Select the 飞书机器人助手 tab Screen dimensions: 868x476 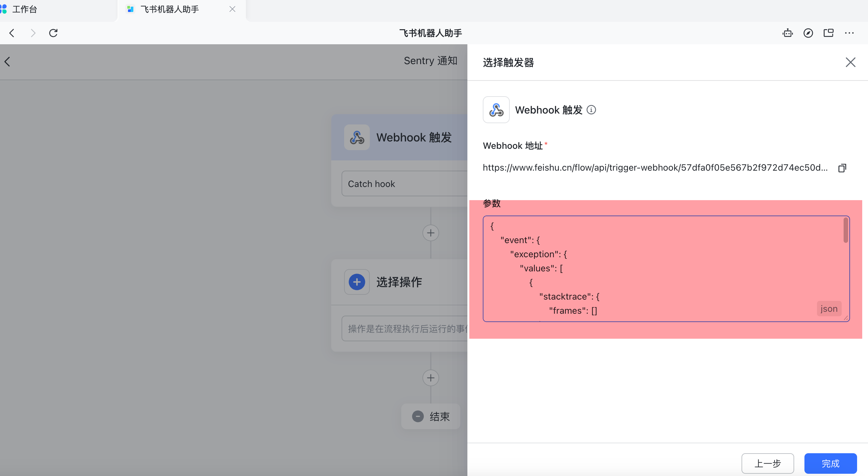pos(169,9)
